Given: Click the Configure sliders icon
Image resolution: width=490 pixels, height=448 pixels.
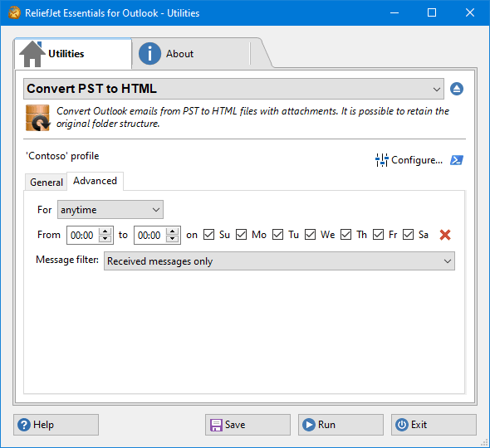Looking at the screenshot, I should 382,160.
